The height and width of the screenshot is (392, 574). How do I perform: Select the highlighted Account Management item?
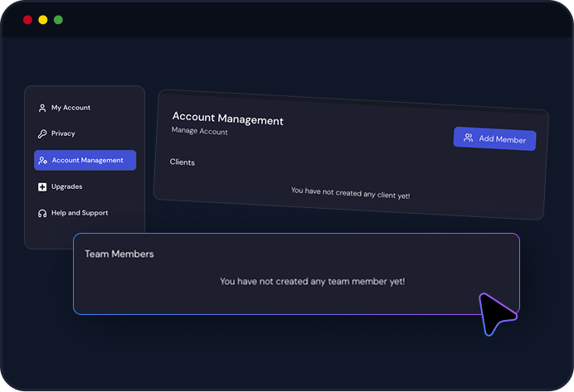tap(85, 160)
